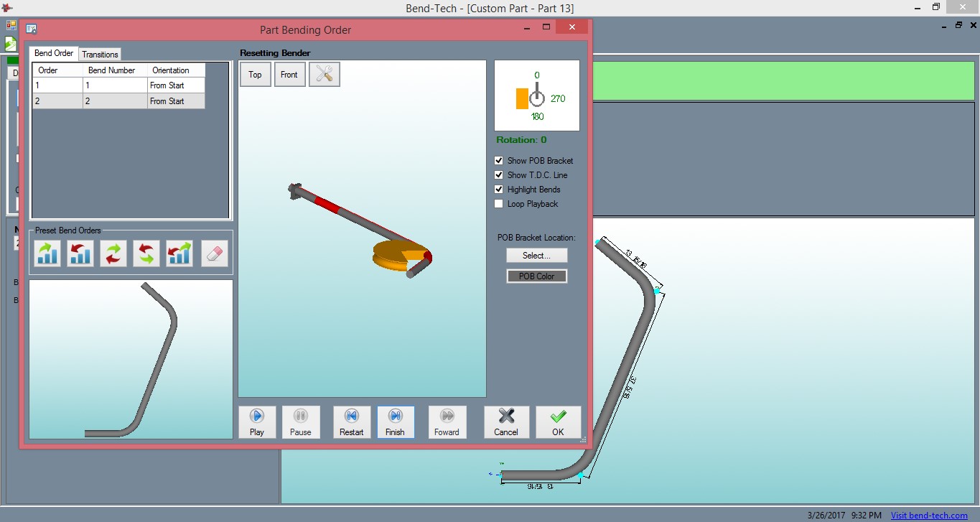Open simulation settings via the wrench-screwdriver icon

coord(324,74)
